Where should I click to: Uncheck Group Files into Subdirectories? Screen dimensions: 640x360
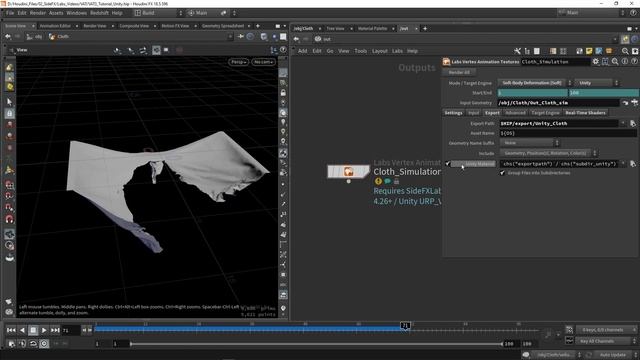[502, 173]
